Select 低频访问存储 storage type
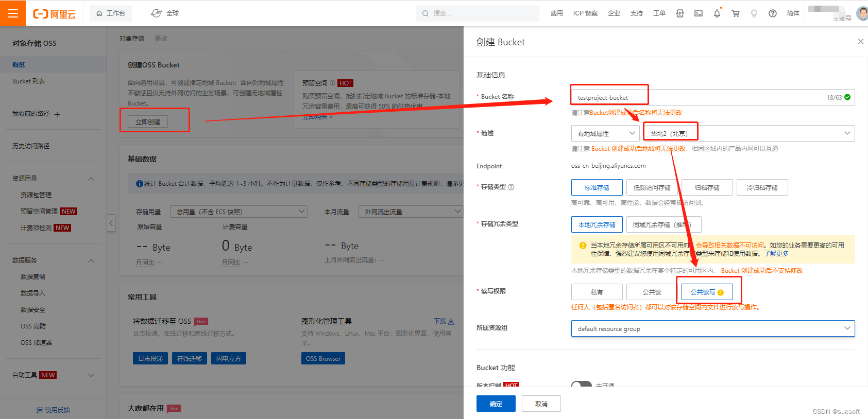The width and height of the screenshot is (868, 419). [652, 187]
